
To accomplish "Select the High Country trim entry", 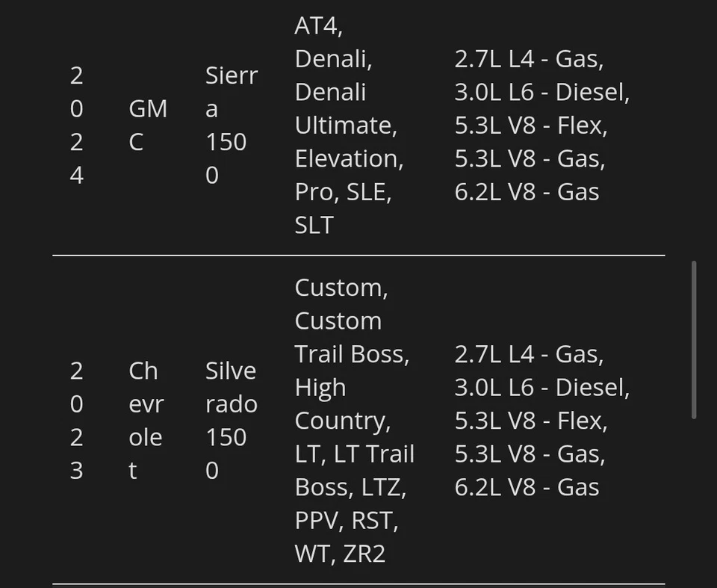I will point(342,404).
